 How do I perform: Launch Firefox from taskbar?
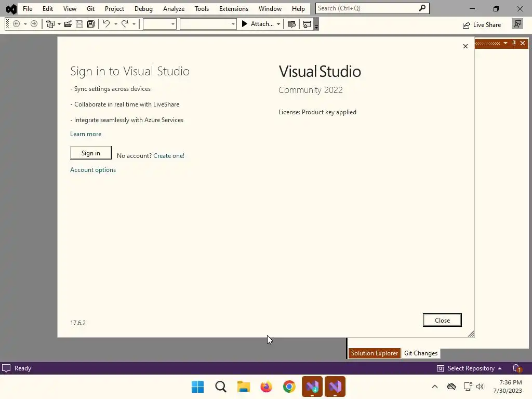(267, 387)
